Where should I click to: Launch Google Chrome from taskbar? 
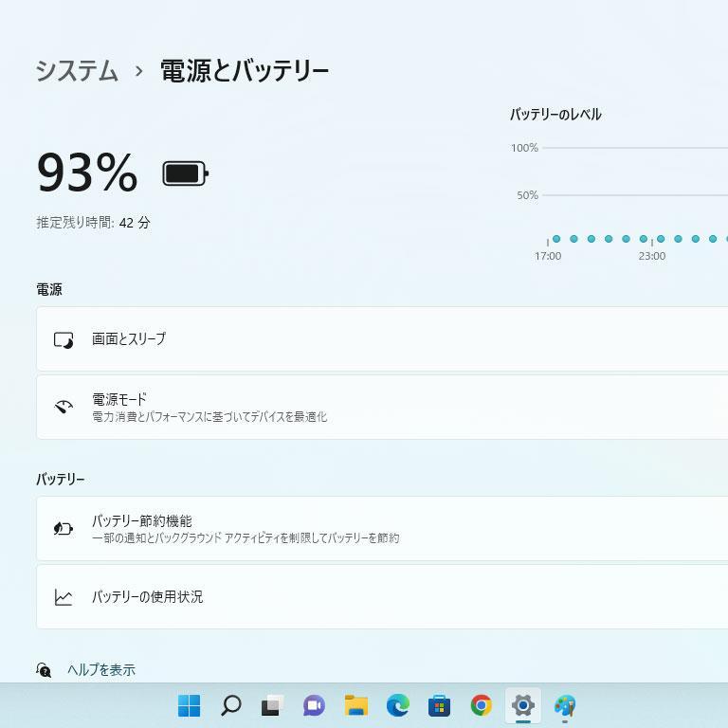[x=481, y=705]
